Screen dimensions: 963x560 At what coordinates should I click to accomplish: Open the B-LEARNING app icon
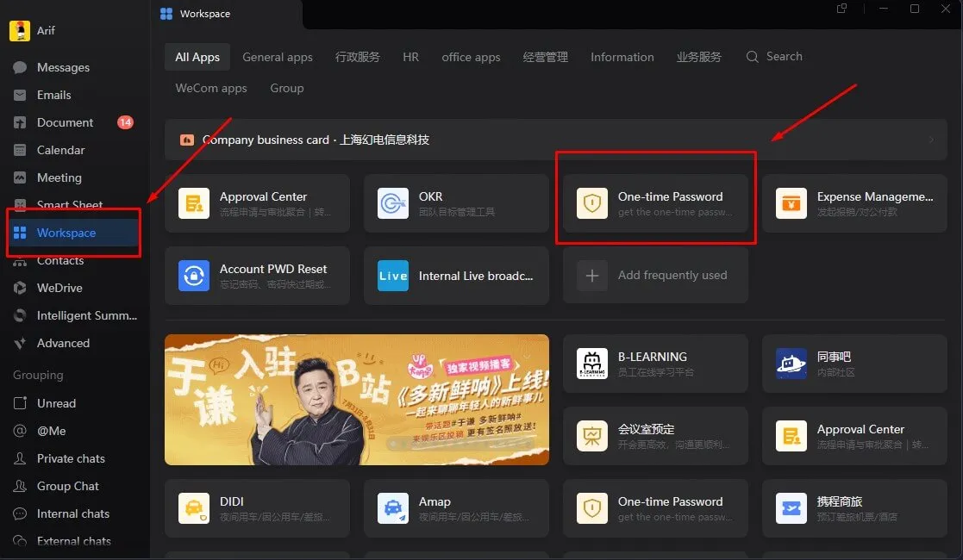pos(592,364)
